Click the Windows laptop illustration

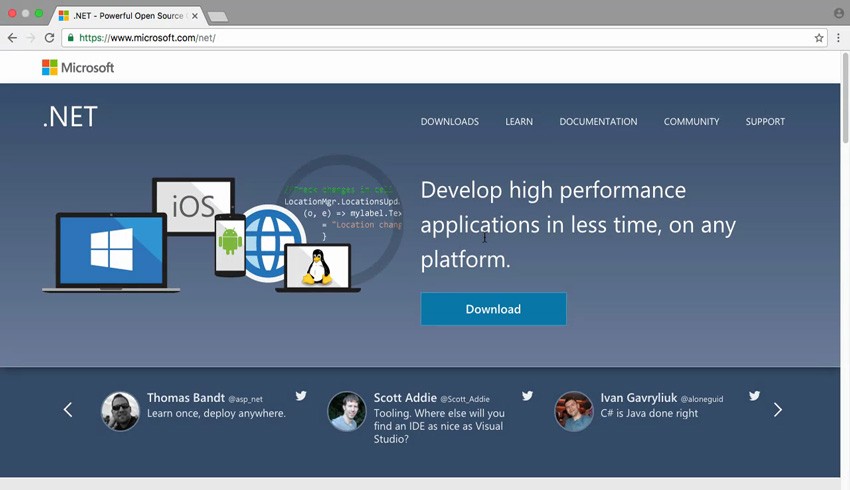point(111,253)
